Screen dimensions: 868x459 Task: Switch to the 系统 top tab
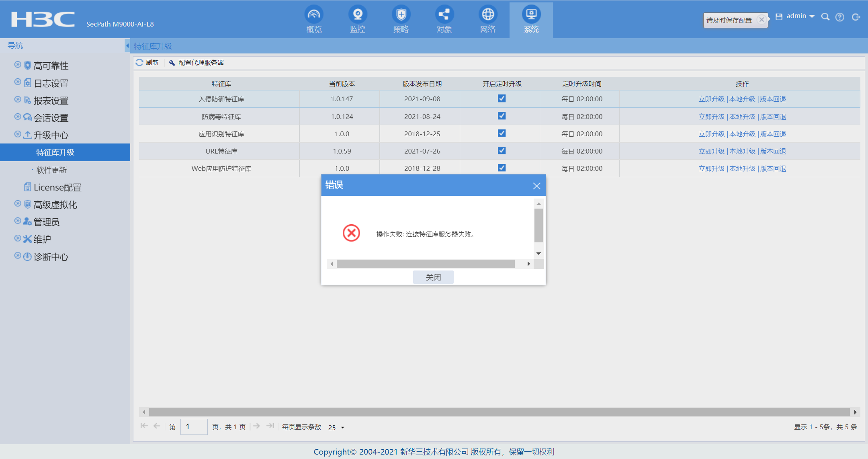(x=531, y=20)
